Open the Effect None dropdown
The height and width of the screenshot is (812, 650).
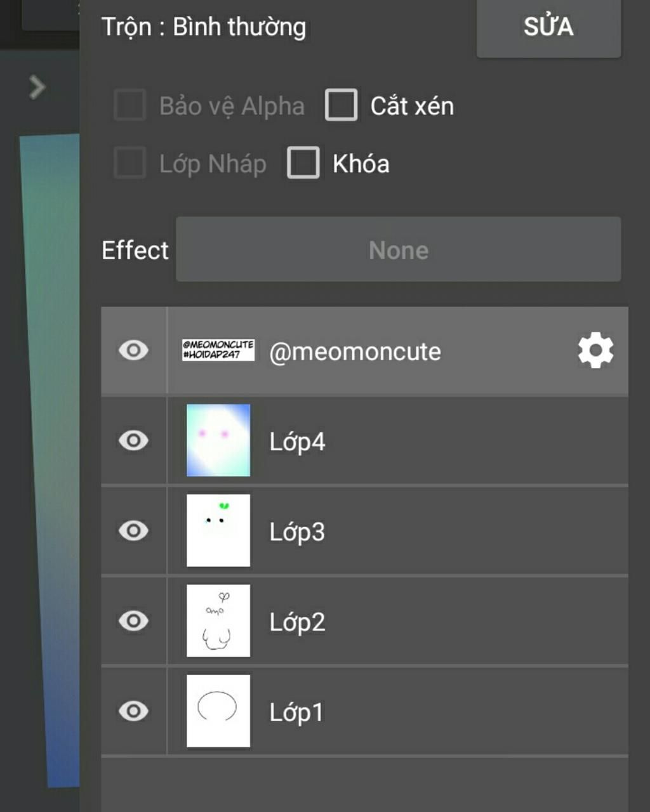[399, 249]
